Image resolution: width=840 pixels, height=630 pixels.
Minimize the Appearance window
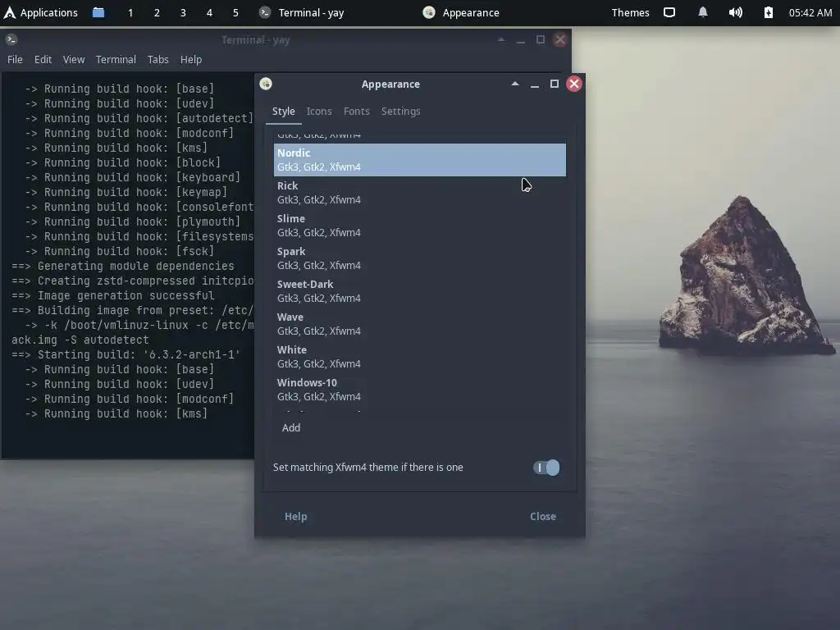[535, 84]
